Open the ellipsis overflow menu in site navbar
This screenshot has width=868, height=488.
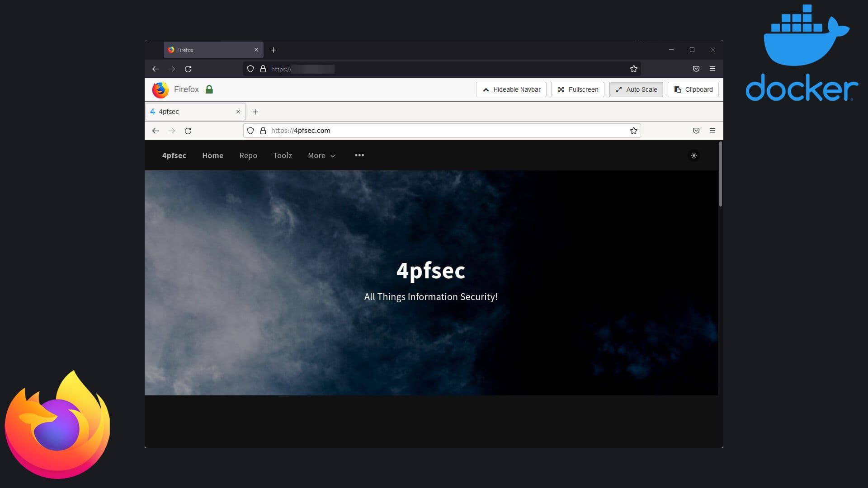(x=359, y=155)
